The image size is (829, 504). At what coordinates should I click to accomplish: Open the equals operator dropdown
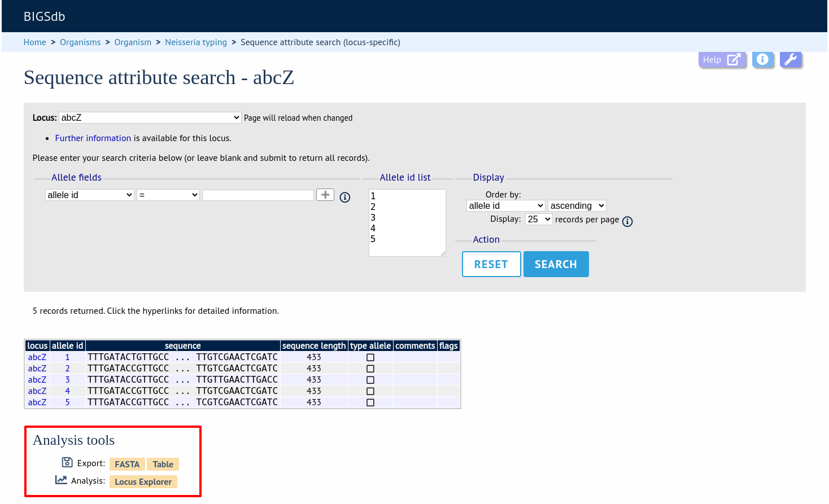pyautogui.click(x=168, y=195)
